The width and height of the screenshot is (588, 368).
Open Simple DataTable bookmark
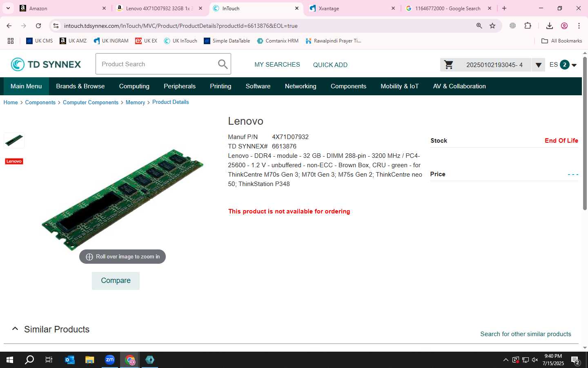pyautogui.click(x=227, y=41)
